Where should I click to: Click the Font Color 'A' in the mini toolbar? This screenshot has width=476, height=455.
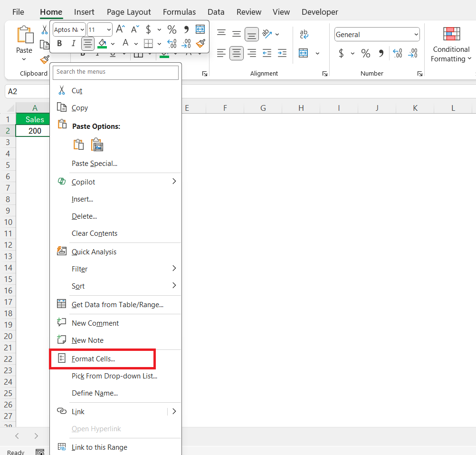pyautogui.click(x=125, y=43)
